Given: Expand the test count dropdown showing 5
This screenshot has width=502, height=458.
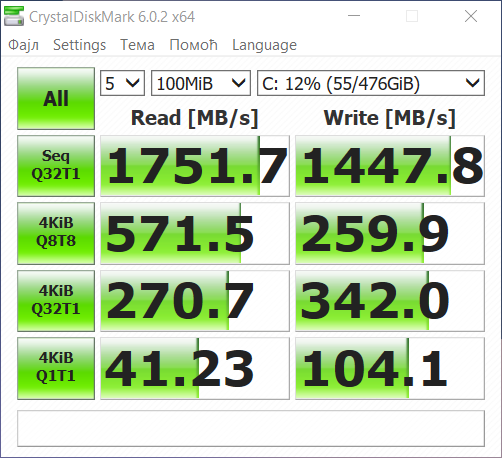Looking at the screenshot, I should point(122,83).
